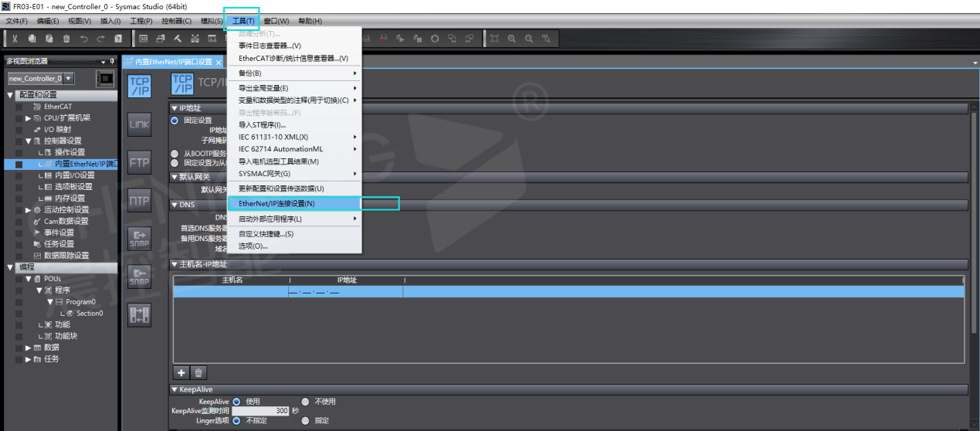This screenshot has width=980, height=431.
Task: Select EtherCAT in the tree
Action: coord(58,107)
